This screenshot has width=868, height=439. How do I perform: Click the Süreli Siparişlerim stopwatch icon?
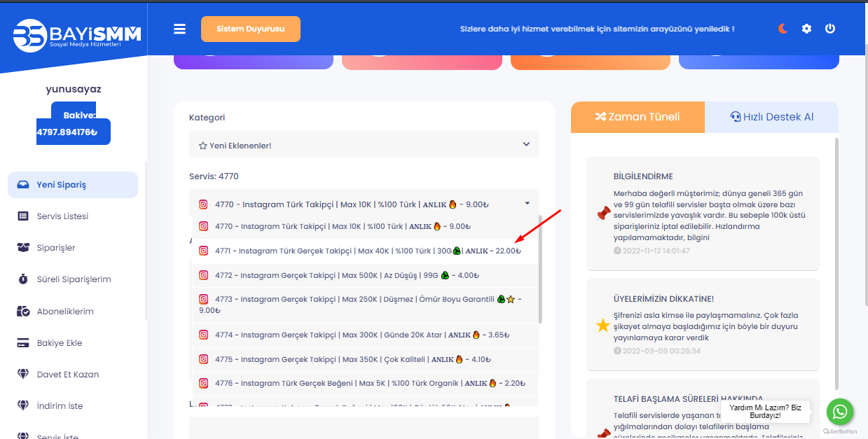coord(23,279)
